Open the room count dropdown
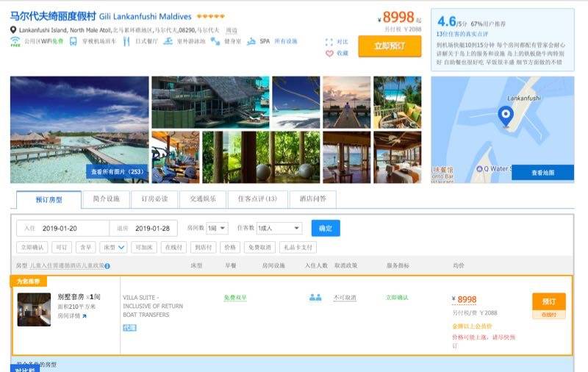The image size is (588, 372). coord(217,228)
